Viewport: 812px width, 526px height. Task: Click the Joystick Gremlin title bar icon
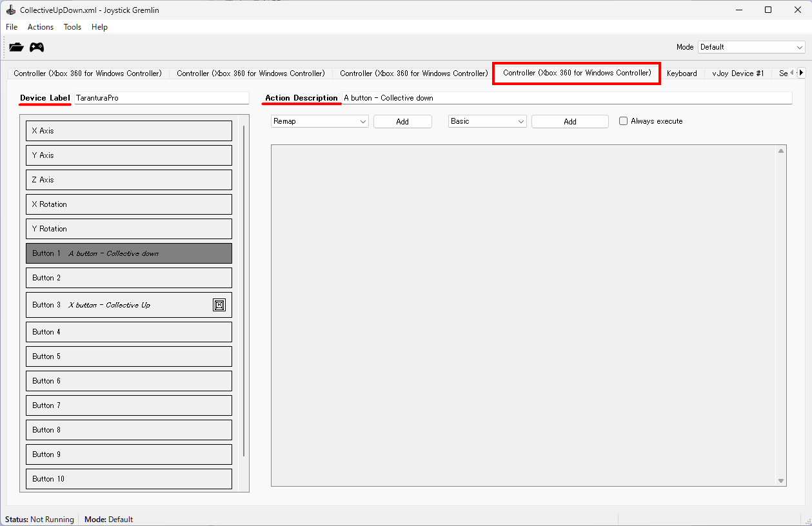[x=10, y=10]
